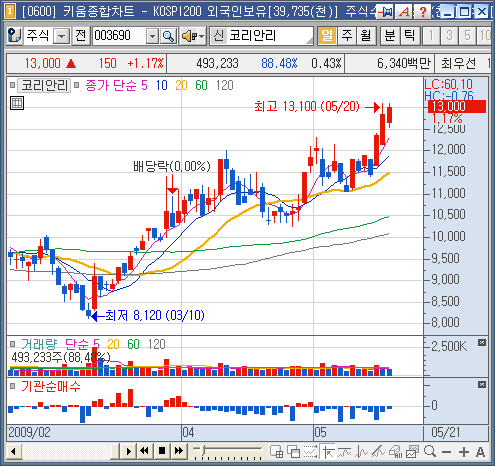Click the stock type icon beside 주식

14,35
